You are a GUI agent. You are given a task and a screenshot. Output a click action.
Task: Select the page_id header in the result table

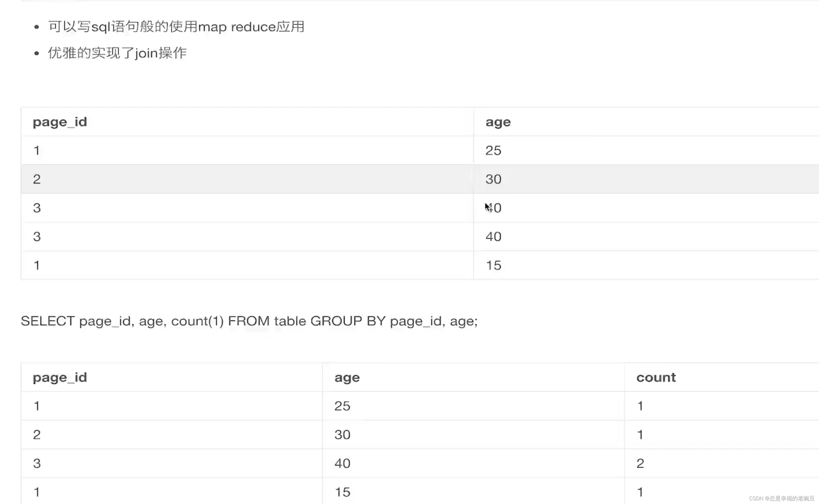[60, 377]
